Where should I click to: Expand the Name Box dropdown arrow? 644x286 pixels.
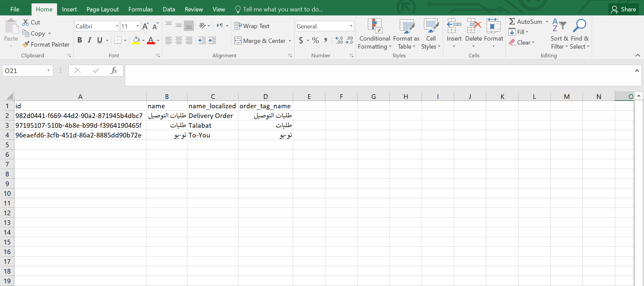[x=48, y=70]
